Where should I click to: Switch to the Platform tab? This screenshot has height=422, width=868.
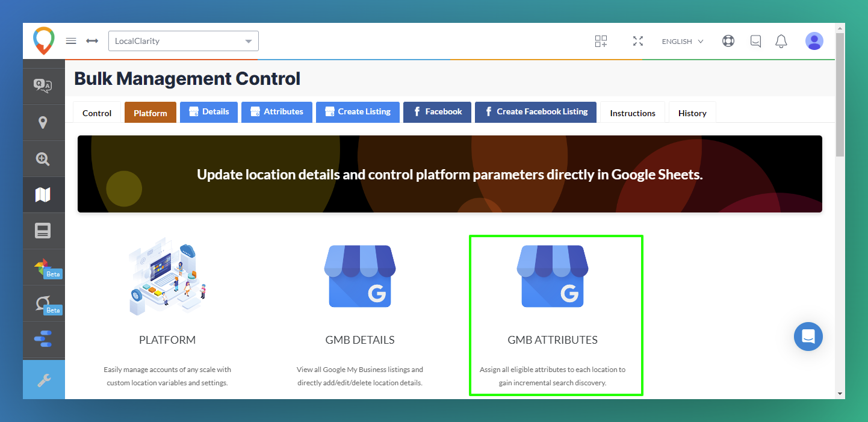pyautogui.click(x=150, y=113)
